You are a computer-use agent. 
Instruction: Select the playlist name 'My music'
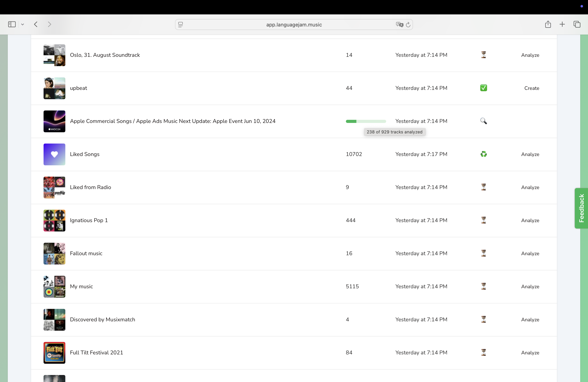point(81,287)
